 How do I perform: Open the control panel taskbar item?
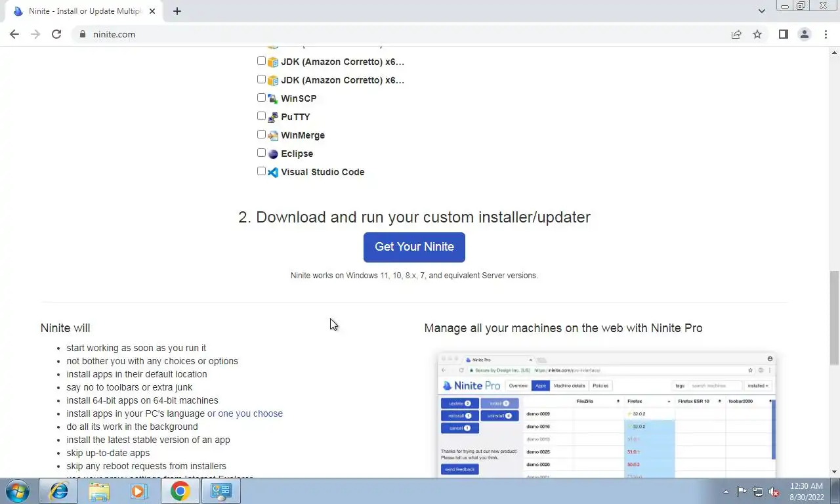[220, 491]
